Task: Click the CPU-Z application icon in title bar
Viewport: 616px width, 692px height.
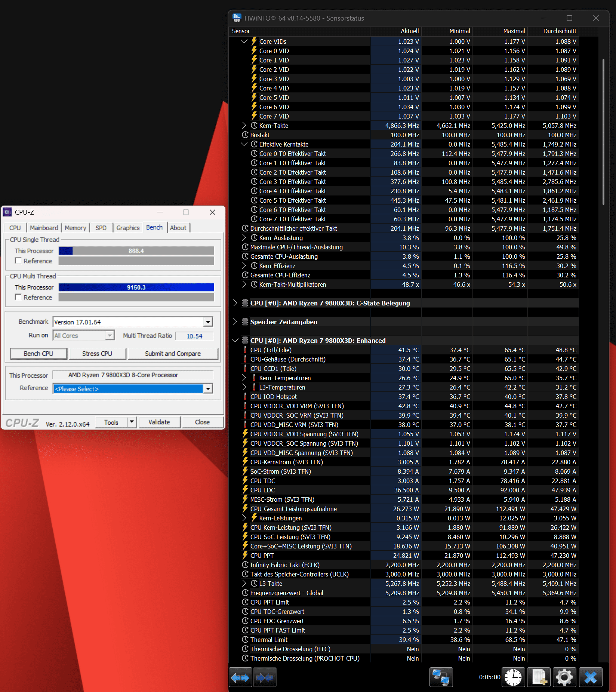Action: tap(7, 212)
